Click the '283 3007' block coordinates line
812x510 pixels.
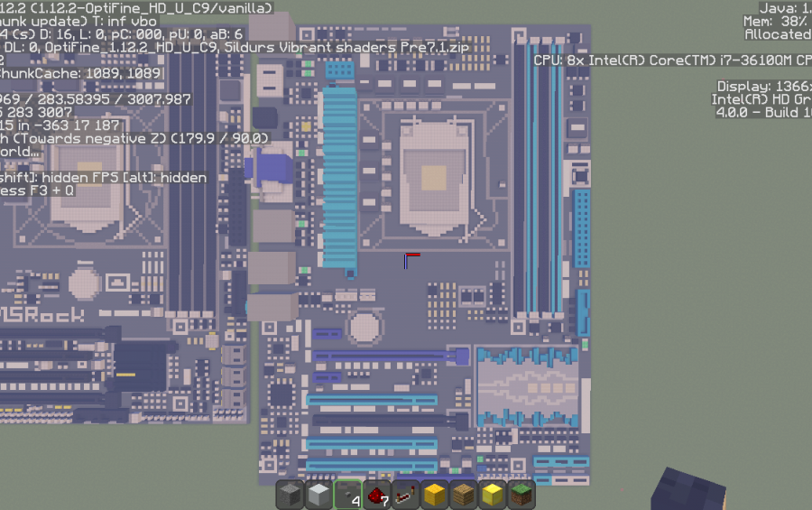(x=36, y=112)
